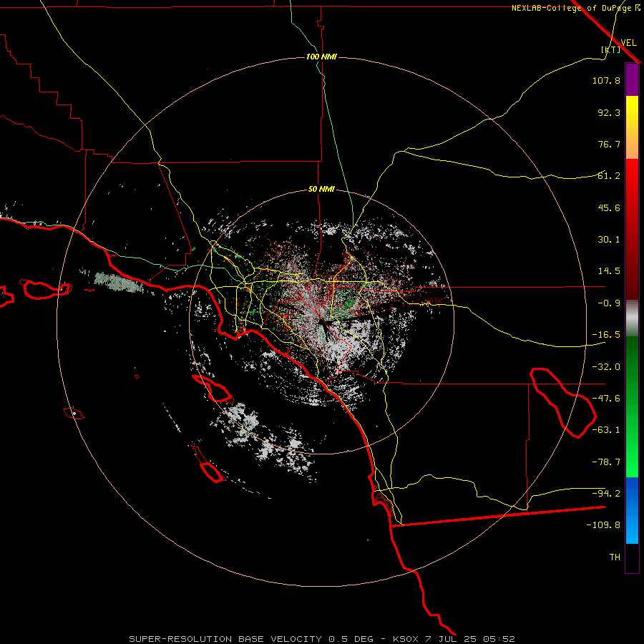Screen dimensions: 644x644
Task: Pick the black TH segment of color bar
Action: (632, 557)
